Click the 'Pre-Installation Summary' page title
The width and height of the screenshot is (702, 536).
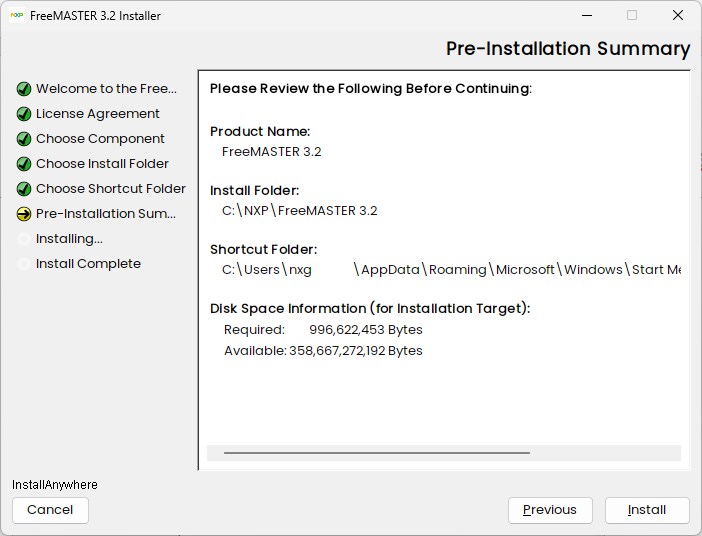coord(568,49)
